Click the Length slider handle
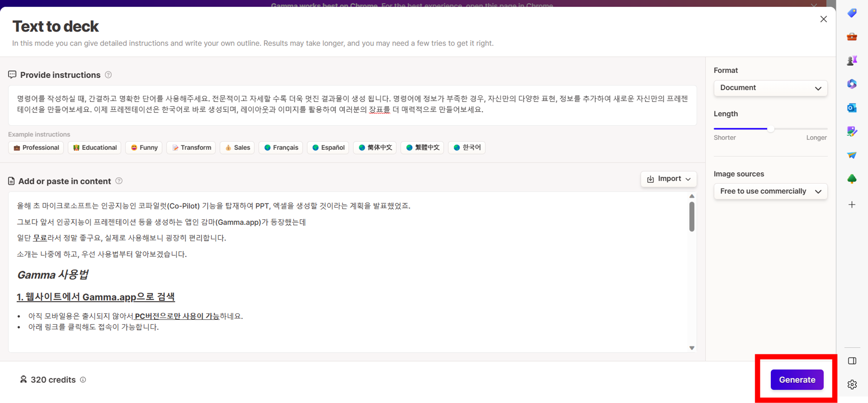The height and width of the screenshot is (403, 868). 770,129
